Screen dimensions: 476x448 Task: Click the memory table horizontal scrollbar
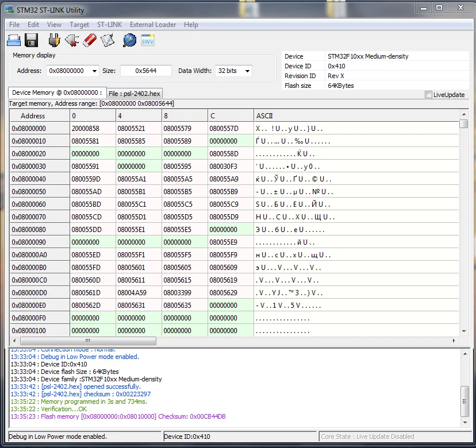pos(88,341)
